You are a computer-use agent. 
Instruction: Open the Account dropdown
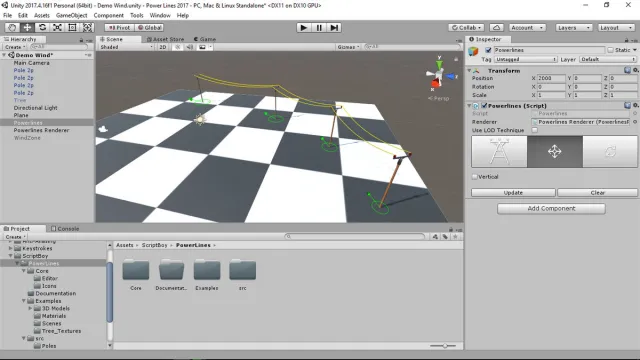pos(527,27)
